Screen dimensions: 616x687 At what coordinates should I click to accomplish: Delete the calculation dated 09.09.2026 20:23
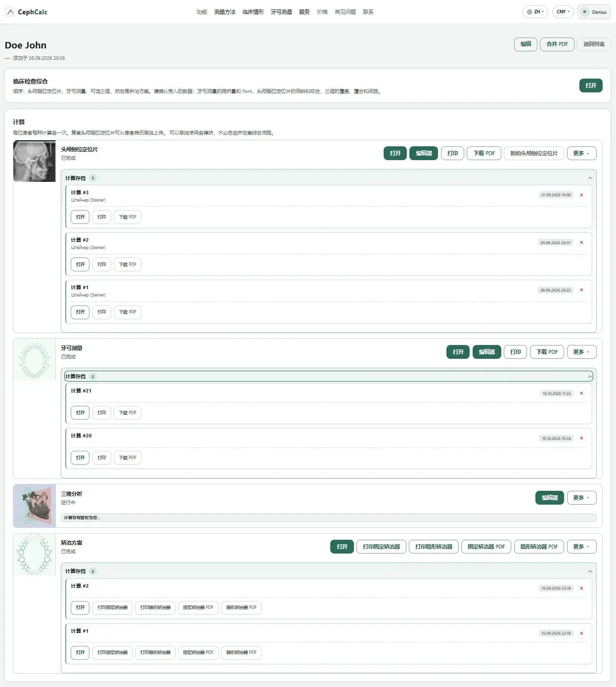(x=581, y=290)
